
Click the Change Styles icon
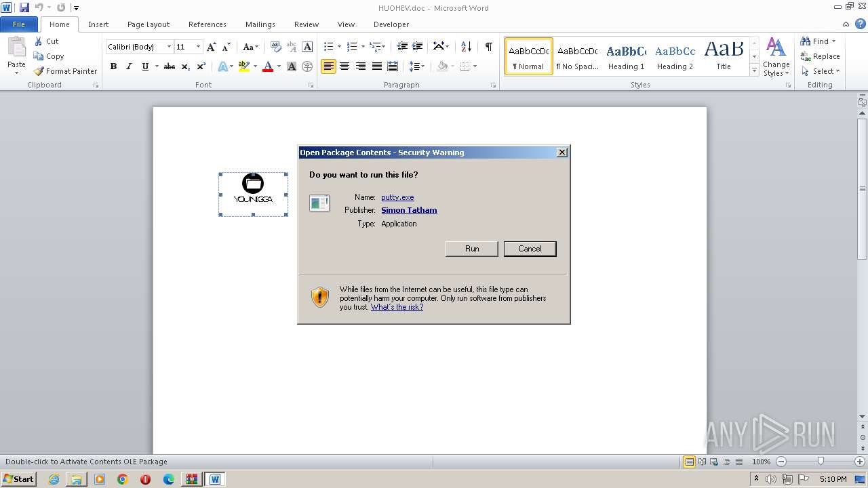[x=776, y=47]
